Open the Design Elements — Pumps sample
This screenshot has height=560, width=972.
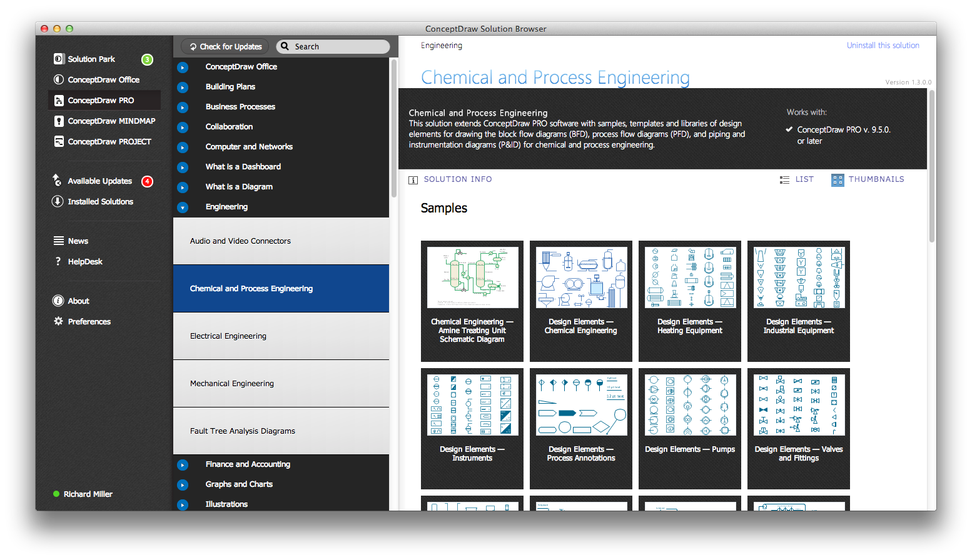[x=689, y=404]
